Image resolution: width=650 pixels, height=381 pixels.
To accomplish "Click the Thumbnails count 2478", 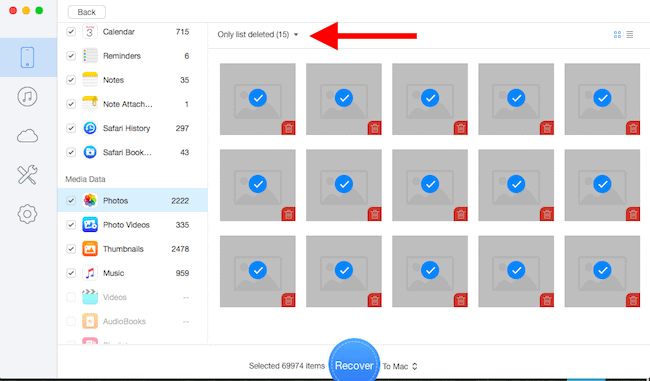I will pos(180,249).
